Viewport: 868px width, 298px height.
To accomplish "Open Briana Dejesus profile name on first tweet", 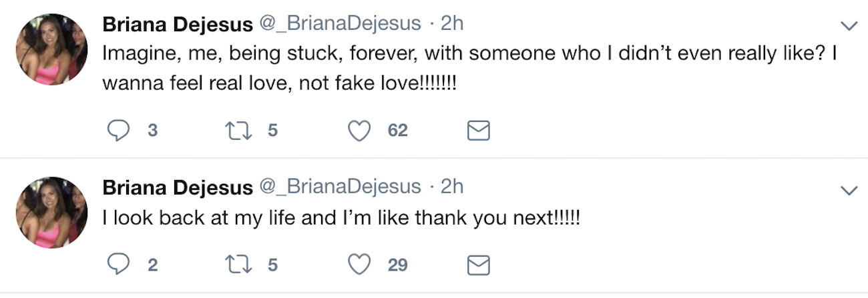I will [177, 24].
